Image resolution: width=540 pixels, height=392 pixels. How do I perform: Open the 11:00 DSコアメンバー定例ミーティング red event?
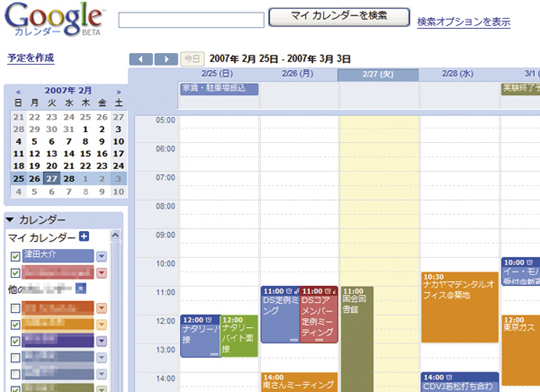[x=319, y=314]
